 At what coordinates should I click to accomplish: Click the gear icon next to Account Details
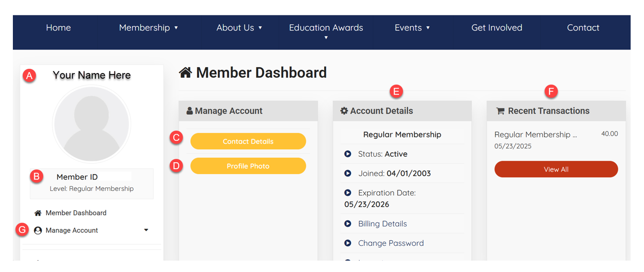pyautogui.click(x=344, y=111)
